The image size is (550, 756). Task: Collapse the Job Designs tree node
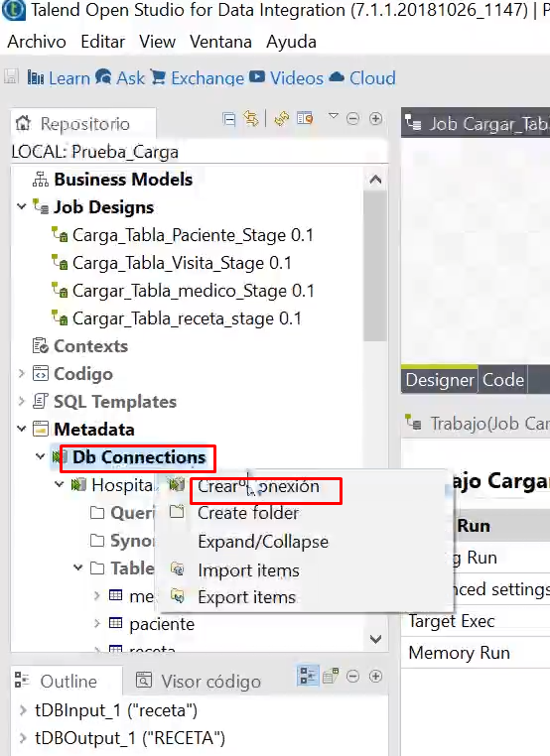point(21,206)
